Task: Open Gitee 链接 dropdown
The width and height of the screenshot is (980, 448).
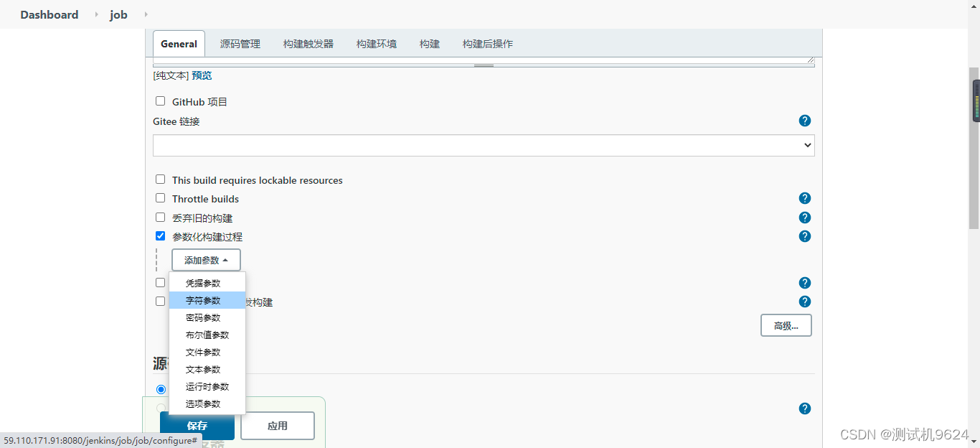Action: [x=484, y=145]
